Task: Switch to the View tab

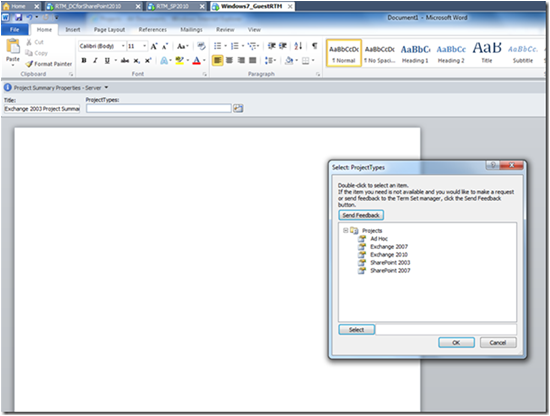Action: (254, 30)
